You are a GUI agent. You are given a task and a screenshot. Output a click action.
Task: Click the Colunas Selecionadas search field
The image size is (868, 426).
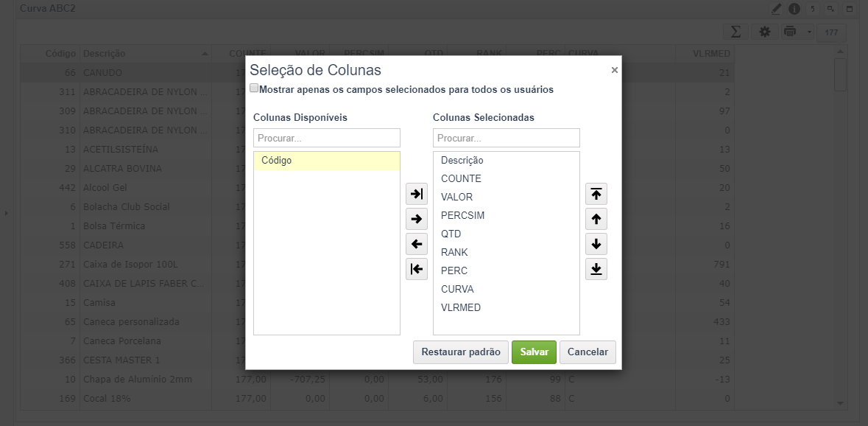tap(507, 138)
